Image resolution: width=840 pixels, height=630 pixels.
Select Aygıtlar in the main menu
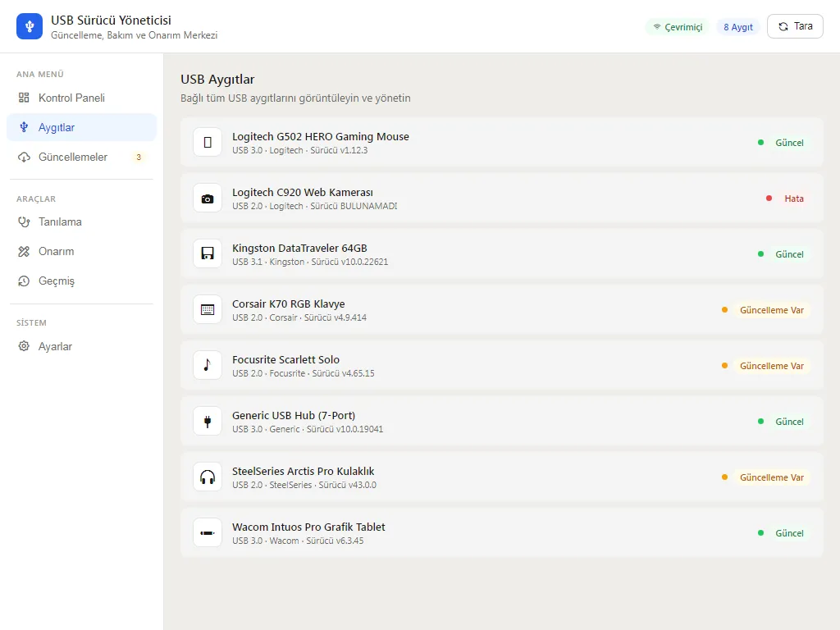coord(81,127)
